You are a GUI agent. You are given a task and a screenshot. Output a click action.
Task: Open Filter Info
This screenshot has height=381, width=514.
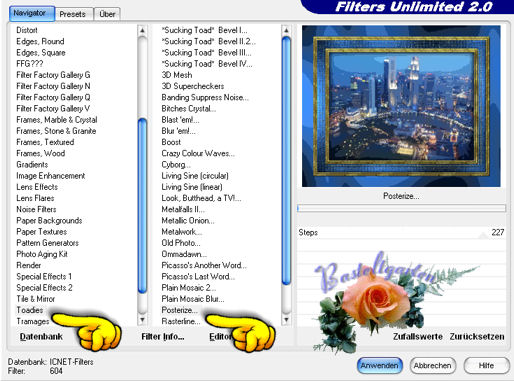pos(163,337)
